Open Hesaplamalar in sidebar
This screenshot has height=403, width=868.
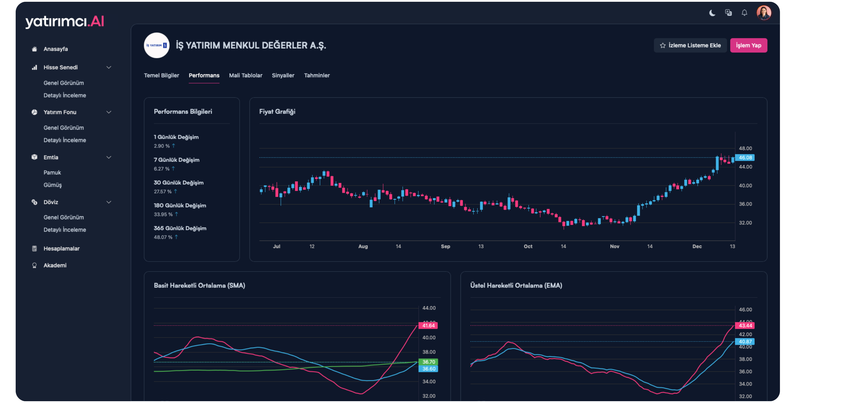(x=61, y=249)
